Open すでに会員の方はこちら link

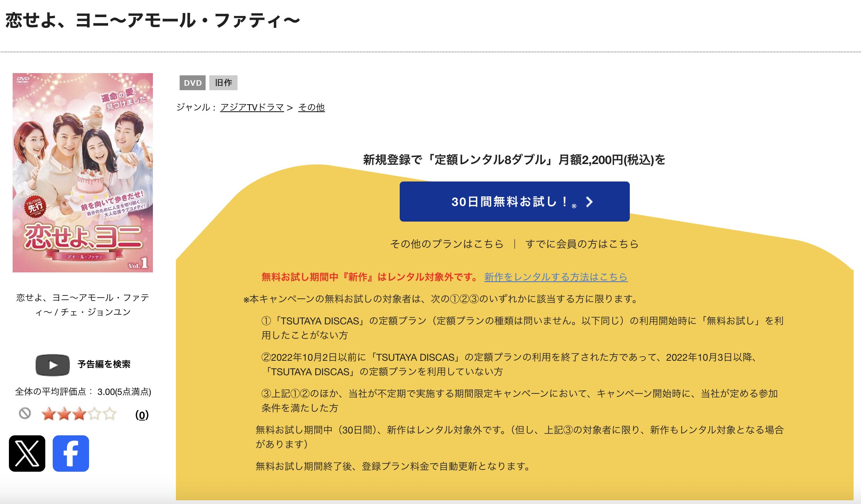pos(582,244)
